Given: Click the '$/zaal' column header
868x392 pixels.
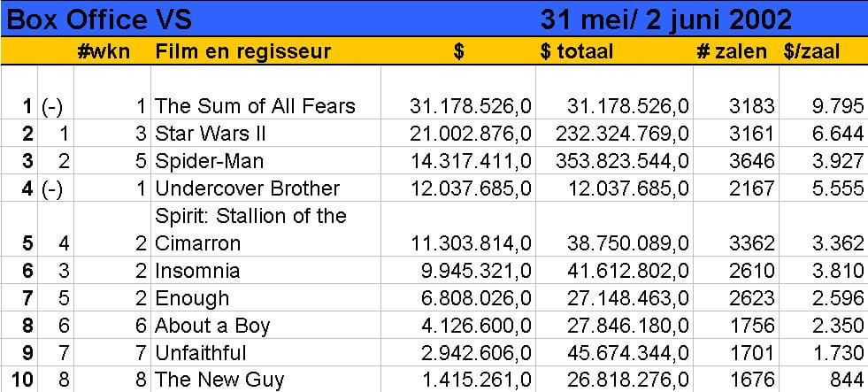Looking at the screenshot, I should [x=811, y=51].
